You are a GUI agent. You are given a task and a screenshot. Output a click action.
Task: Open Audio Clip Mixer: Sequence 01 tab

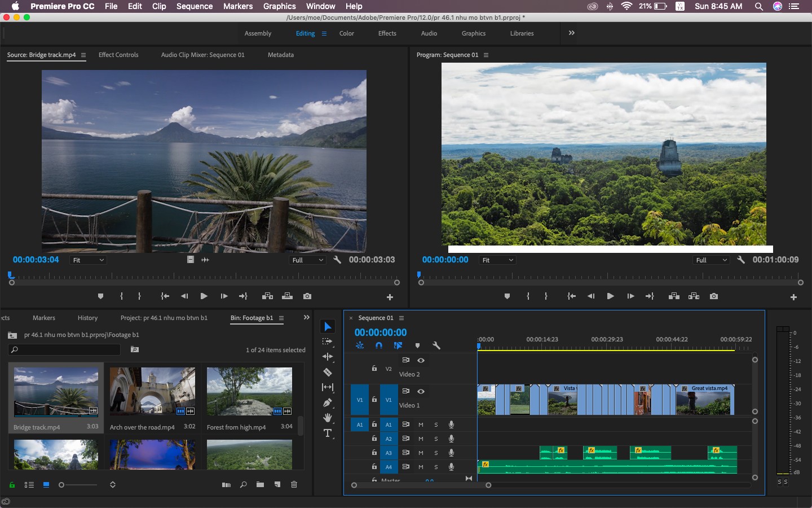click(203, 55)
